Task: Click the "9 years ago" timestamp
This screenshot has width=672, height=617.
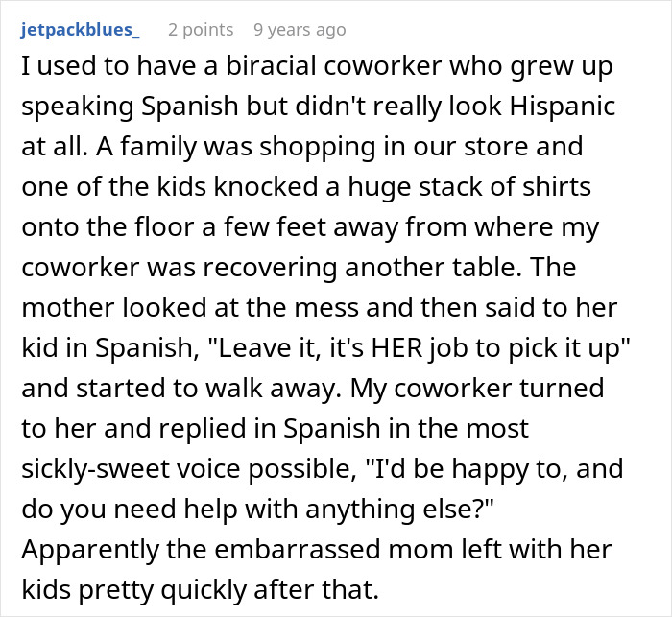Action: coord(300,30)
